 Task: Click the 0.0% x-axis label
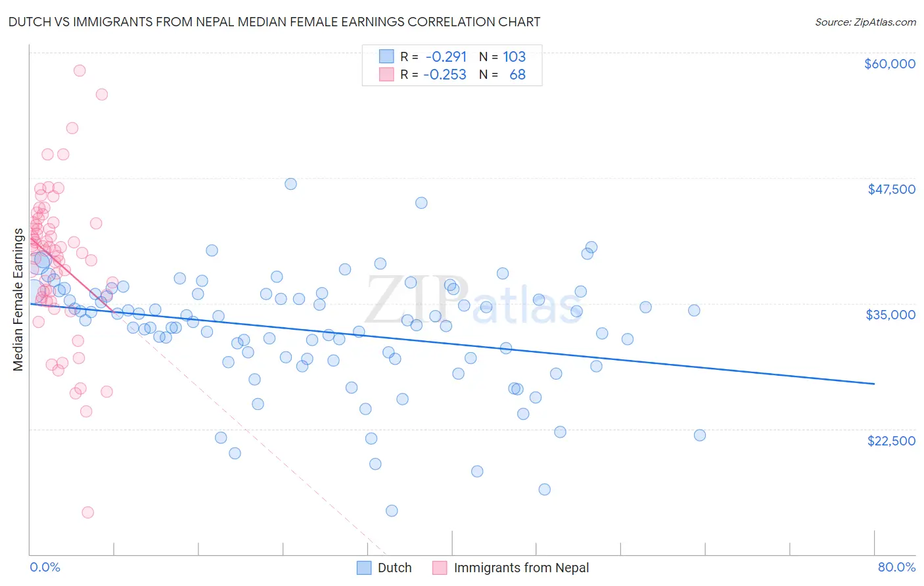pos(45,567)
